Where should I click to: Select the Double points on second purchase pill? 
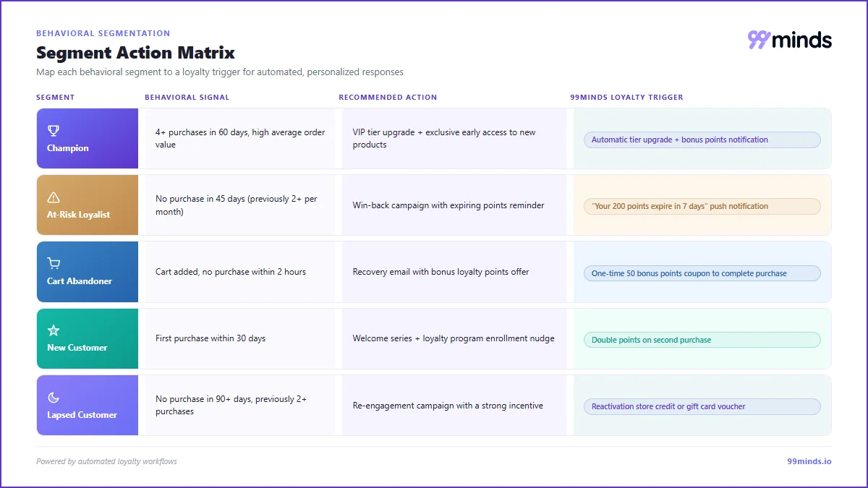pos(702,340)
